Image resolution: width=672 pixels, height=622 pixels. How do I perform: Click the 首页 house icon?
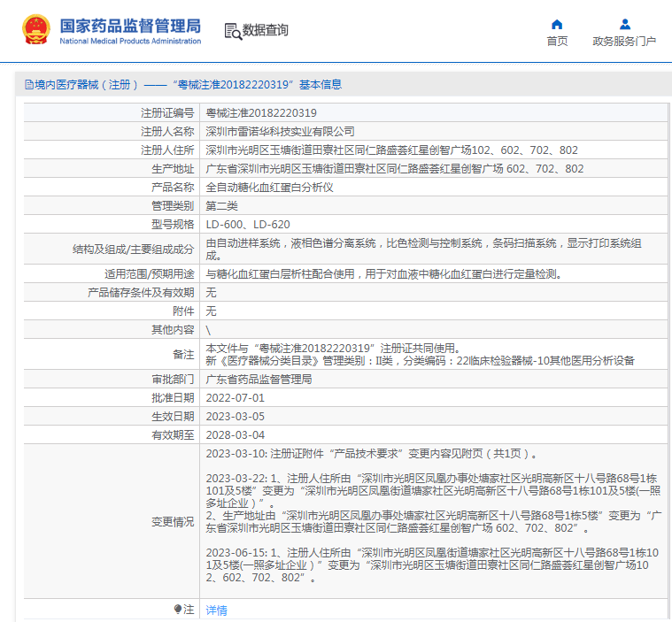point(557,25)
